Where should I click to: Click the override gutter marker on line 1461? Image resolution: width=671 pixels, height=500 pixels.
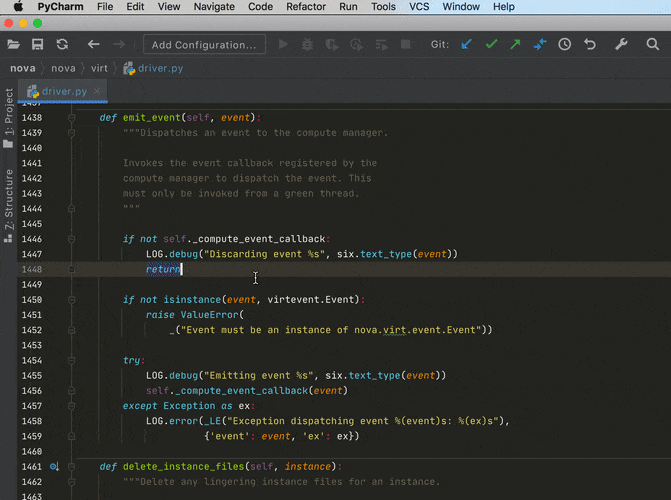(x=54, y=466)
